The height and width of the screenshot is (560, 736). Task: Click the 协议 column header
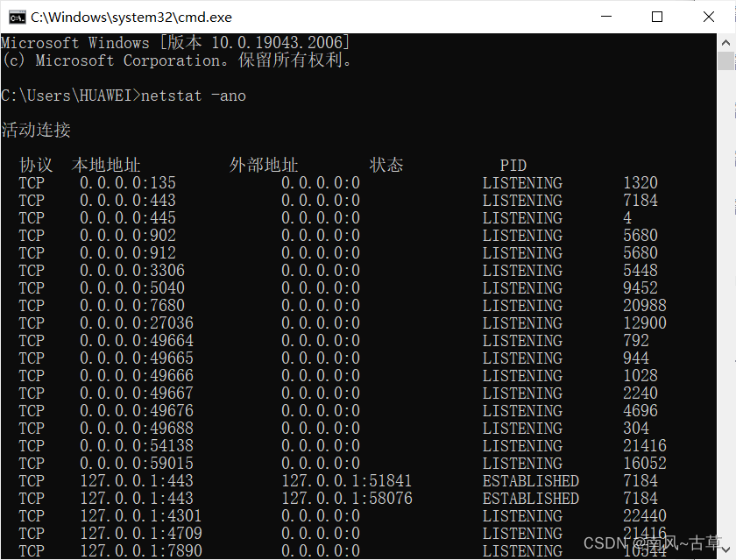pyautogui.click(x=36, y=166)
